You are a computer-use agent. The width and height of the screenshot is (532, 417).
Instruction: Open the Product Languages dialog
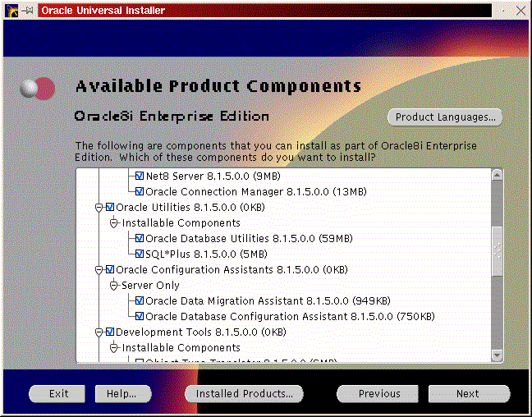click(x=444, y=117)
